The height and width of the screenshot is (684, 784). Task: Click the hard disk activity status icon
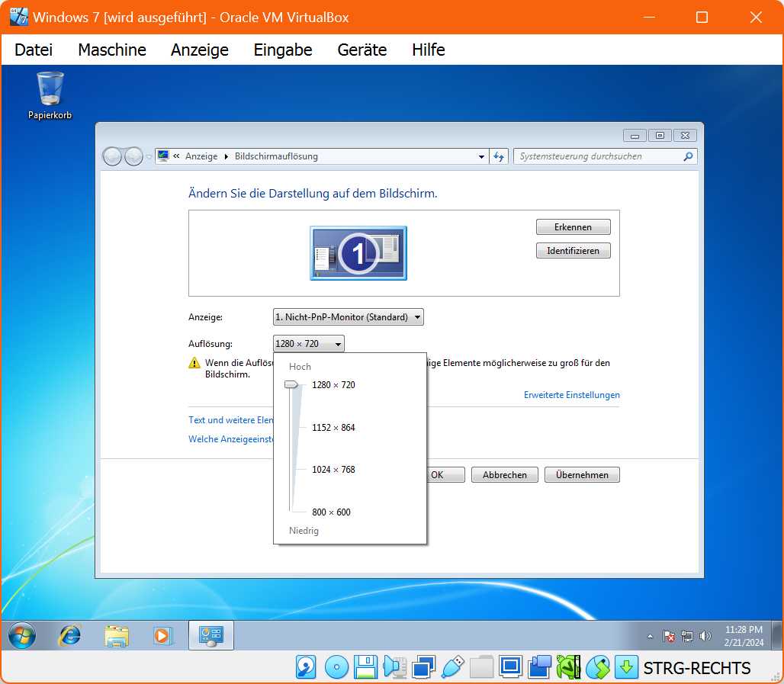tap(306, 667)
